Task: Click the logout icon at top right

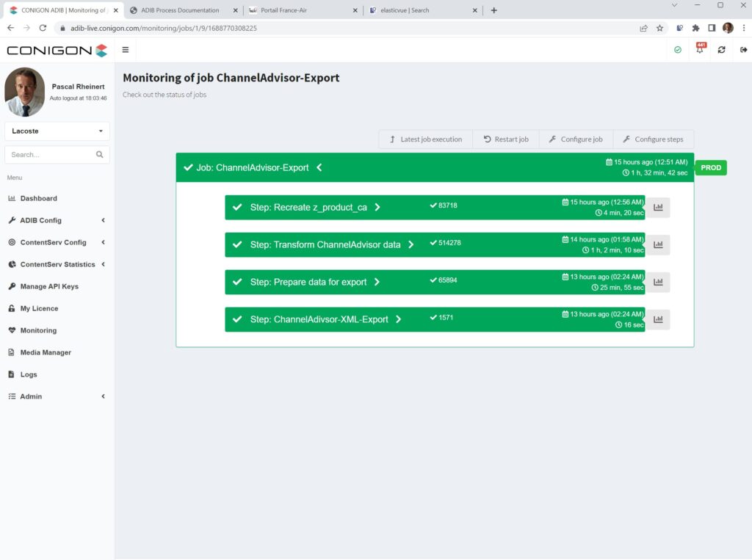Action: click(743, 50)
